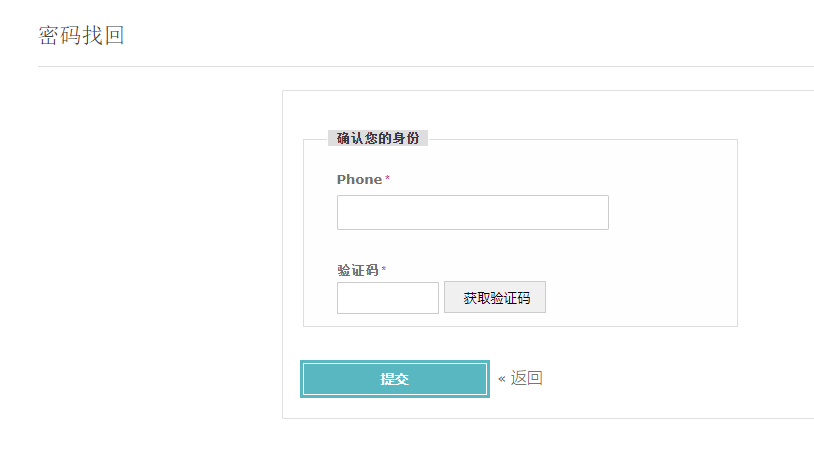This screenshot has width=814, height=464.
Task: Click the Phone number input field
Action: point(472,212)
